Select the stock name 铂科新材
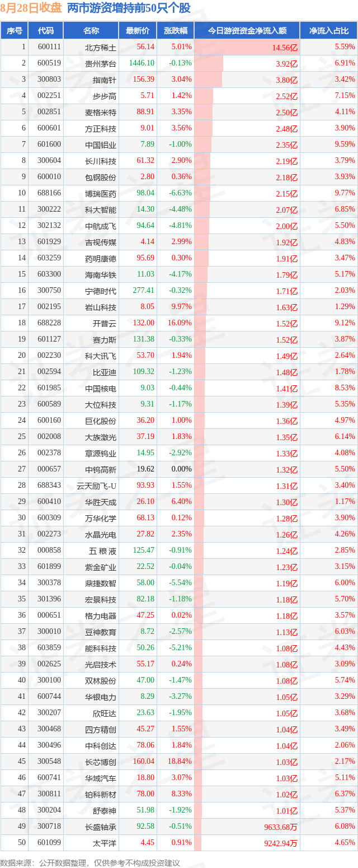Screen dimensions: 358x868 [101, 795]
